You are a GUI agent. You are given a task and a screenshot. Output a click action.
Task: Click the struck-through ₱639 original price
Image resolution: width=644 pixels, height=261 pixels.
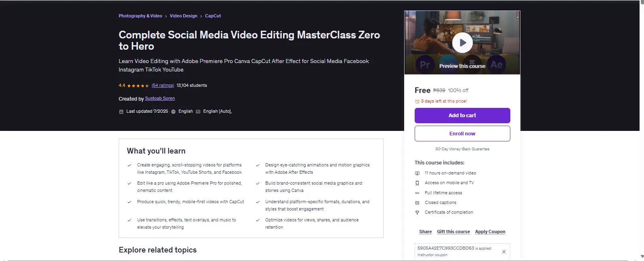point(439,91)
